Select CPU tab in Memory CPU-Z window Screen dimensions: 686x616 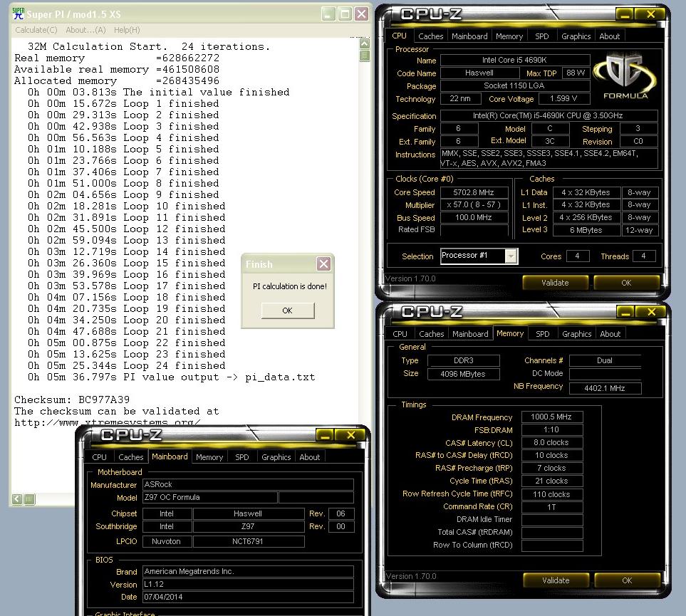400,334
